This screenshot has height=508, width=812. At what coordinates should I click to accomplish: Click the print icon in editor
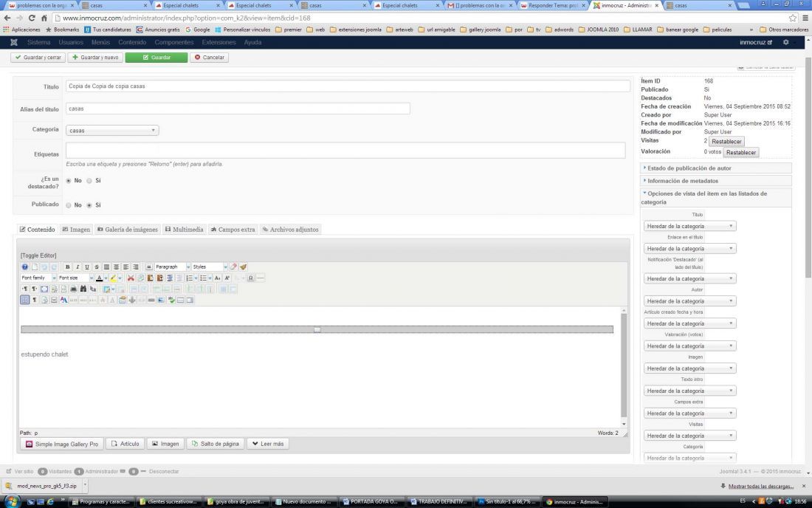74,289
